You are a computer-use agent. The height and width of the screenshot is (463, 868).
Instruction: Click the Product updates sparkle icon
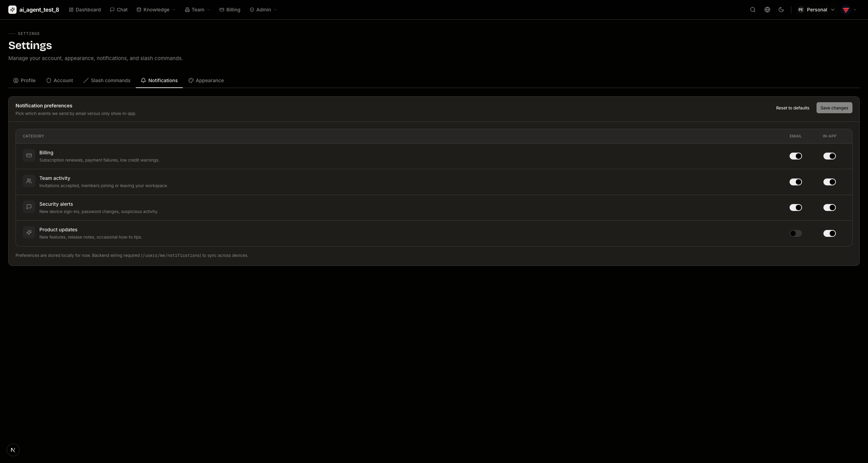tap(29, 232)
